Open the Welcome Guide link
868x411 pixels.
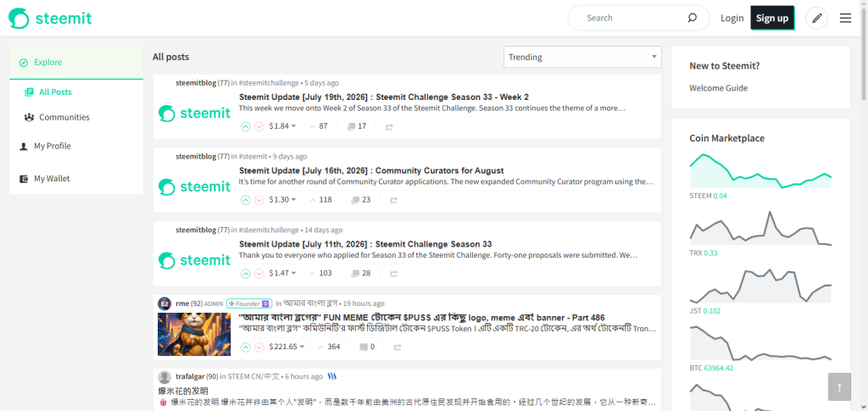pos(719,88)
